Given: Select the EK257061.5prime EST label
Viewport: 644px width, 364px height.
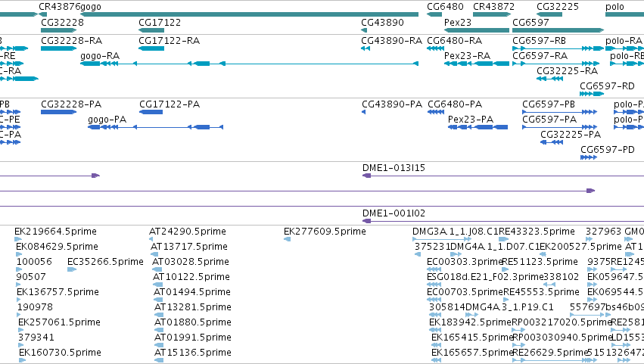Looking at the screenshot, I should (59, 322).
